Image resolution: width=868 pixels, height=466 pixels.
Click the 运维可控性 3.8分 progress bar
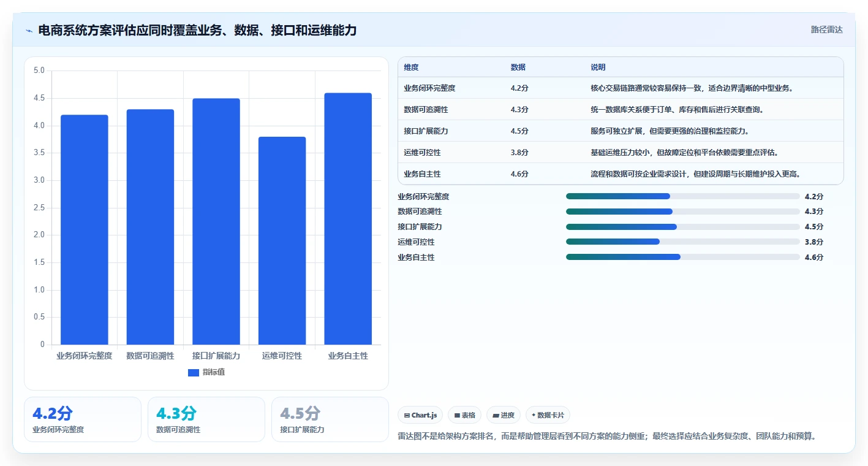[683, 242]
